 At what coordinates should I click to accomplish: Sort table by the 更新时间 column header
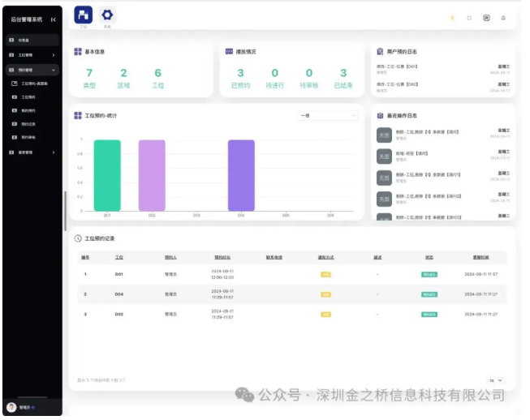pyautogui.click(x=481, y=258)
